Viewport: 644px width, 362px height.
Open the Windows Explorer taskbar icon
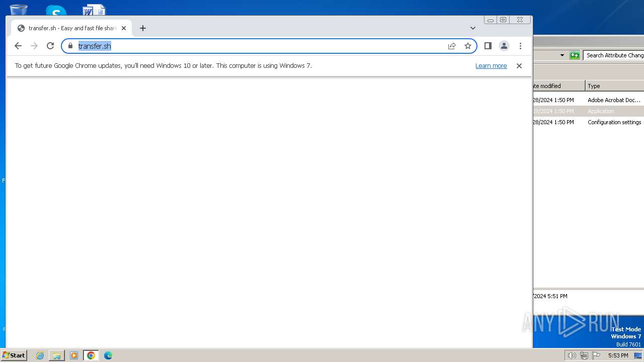[x=57, y=355]
